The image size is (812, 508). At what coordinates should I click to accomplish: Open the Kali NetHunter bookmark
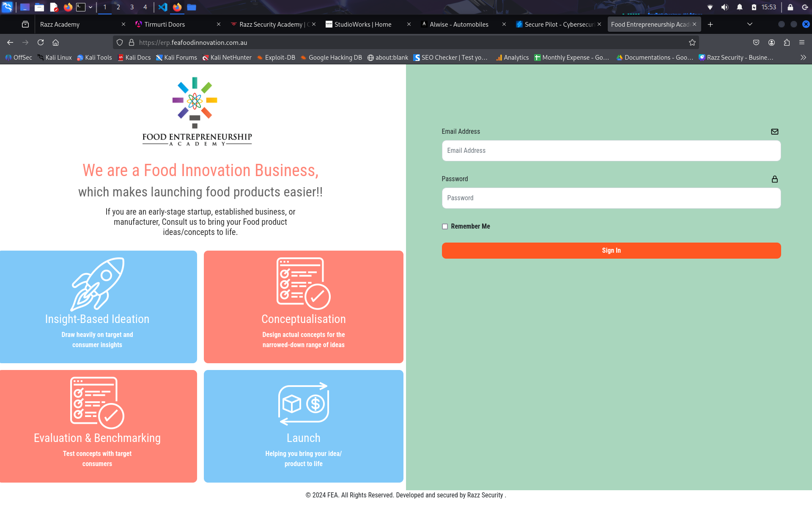click(x=227, y=58)
